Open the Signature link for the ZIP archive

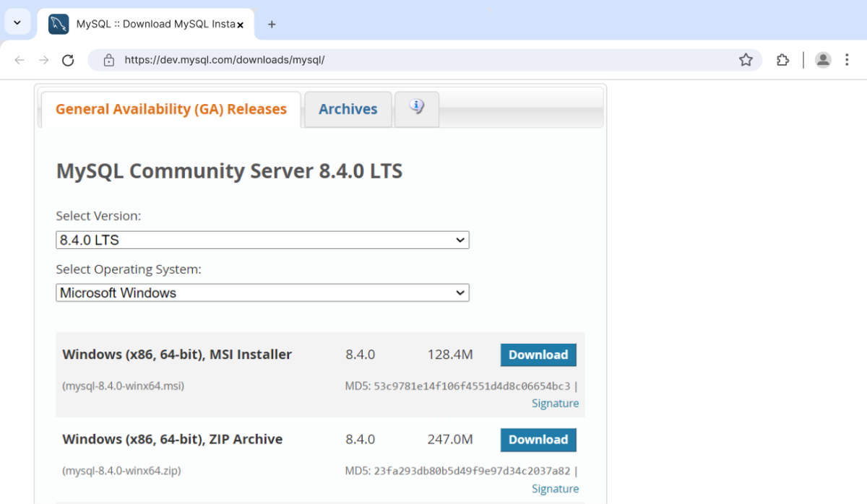(555, 488)
